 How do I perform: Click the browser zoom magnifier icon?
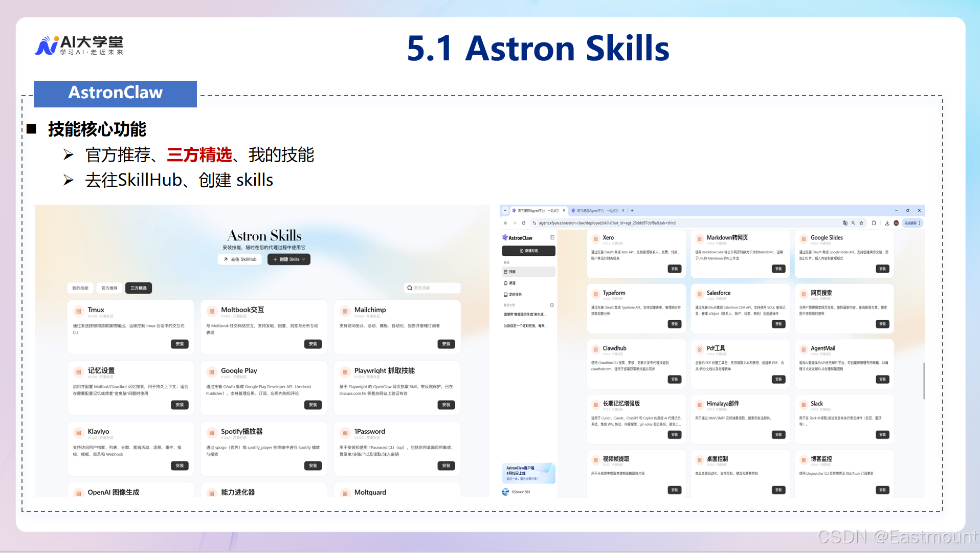point(853,223)
